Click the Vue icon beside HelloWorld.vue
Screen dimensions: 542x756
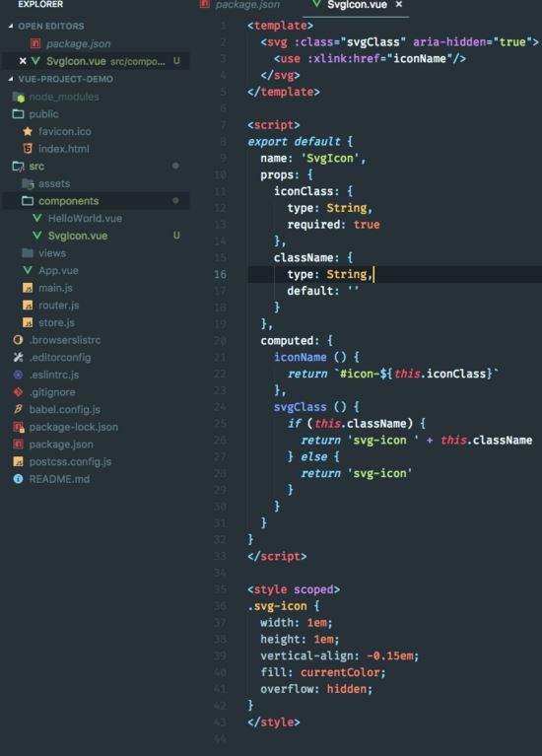tap(37, 218)
